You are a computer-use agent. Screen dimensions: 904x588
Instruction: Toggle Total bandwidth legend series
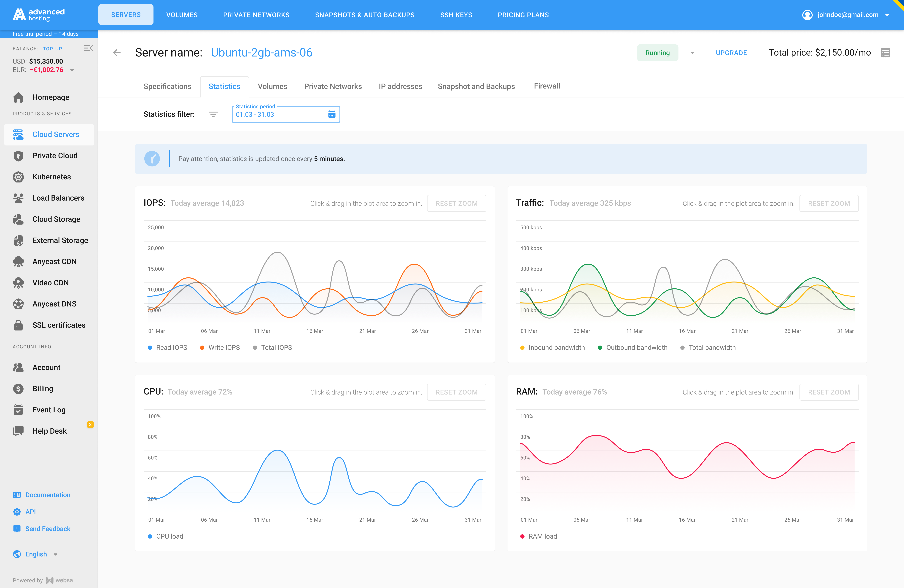coord(708,348)
